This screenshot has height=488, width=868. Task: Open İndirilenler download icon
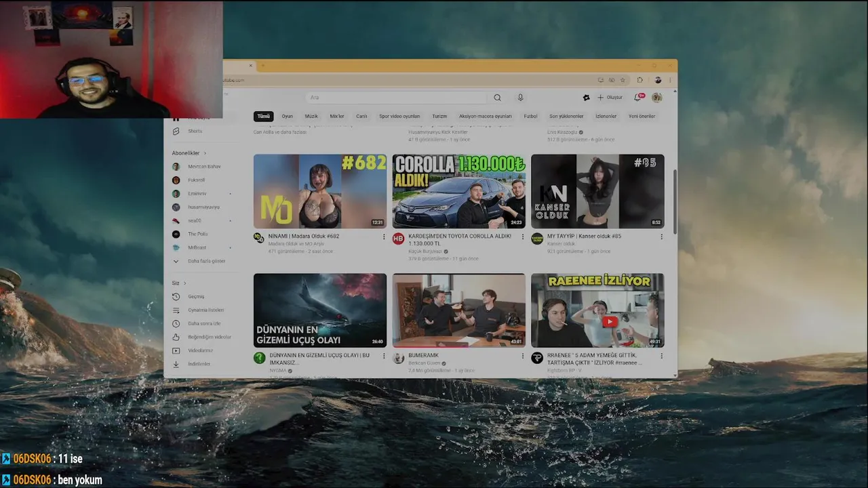pos(176,364)
